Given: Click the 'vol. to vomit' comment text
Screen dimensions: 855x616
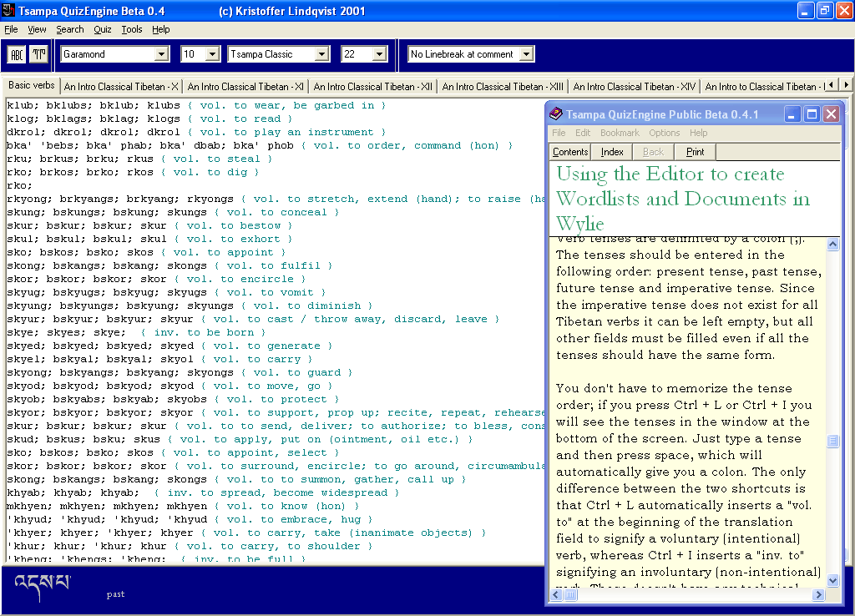Looking at the screenshot, I should [x=270, y=292].
